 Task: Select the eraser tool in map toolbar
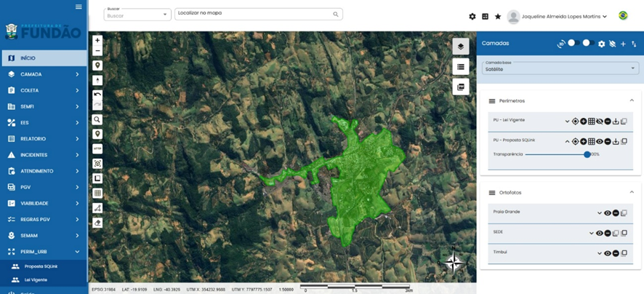tap(97, 223)
